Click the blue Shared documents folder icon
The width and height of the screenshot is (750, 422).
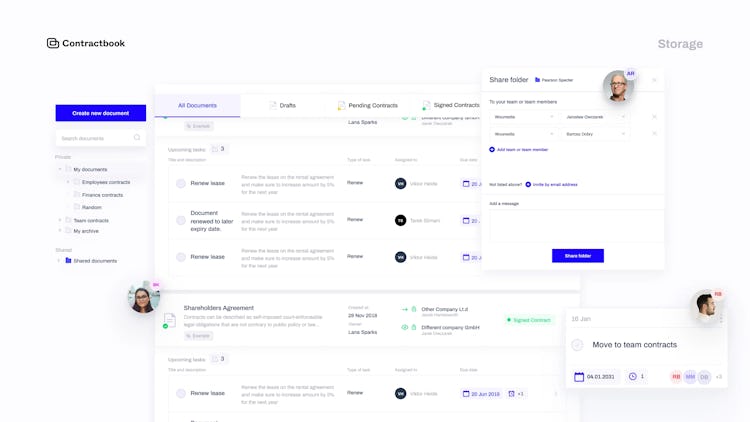click(68, 260)
